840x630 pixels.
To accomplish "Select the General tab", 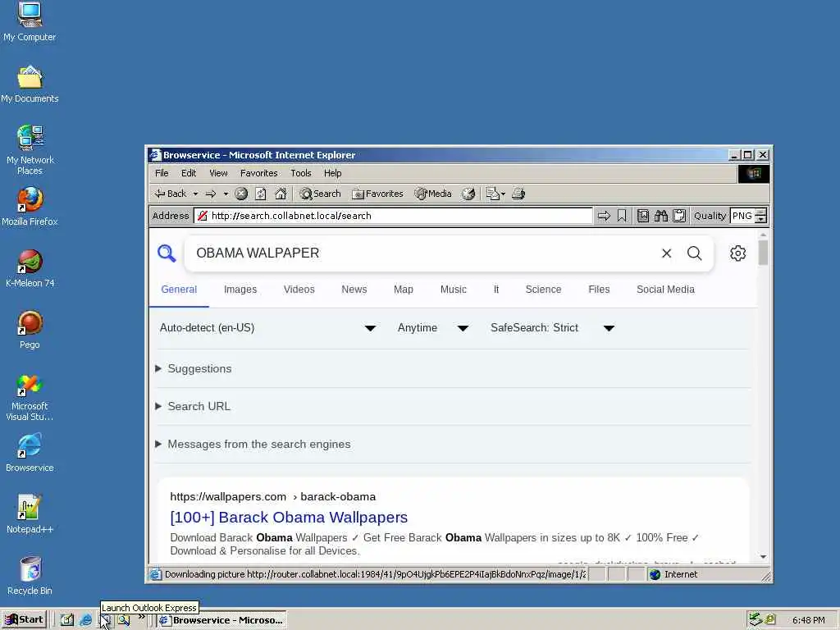I will point(179,290).
